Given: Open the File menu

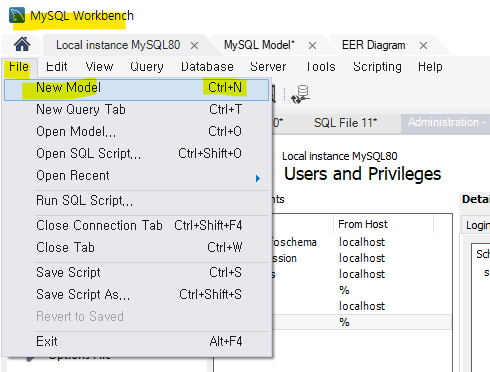Looking at the screenshot, I should 19,67.
